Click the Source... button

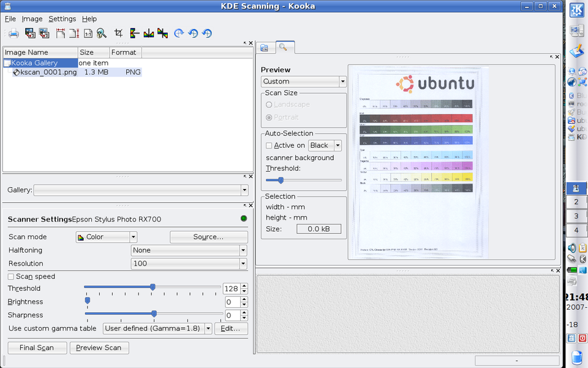[208, 237]
